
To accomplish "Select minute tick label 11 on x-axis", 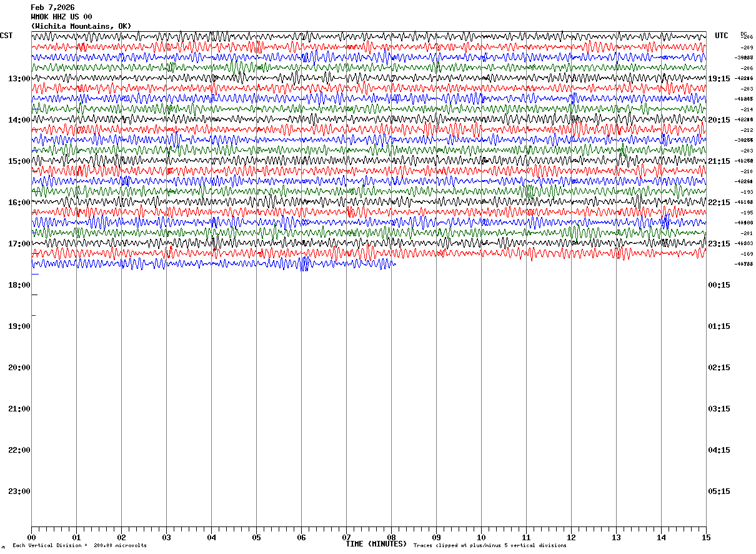I will [526, 537].
